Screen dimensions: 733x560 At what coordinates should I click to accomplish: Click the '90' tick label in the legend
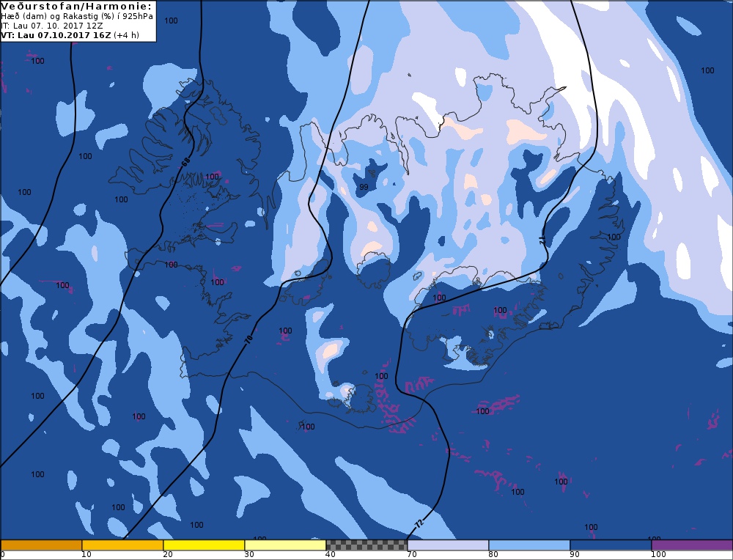[575, 555]
